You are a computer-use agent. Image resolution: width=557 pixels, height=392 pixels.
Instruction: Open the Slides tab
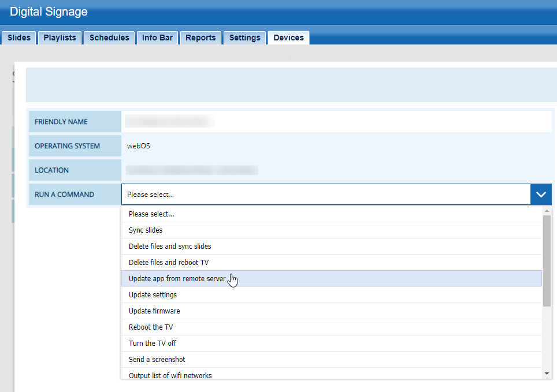point(19,38)
